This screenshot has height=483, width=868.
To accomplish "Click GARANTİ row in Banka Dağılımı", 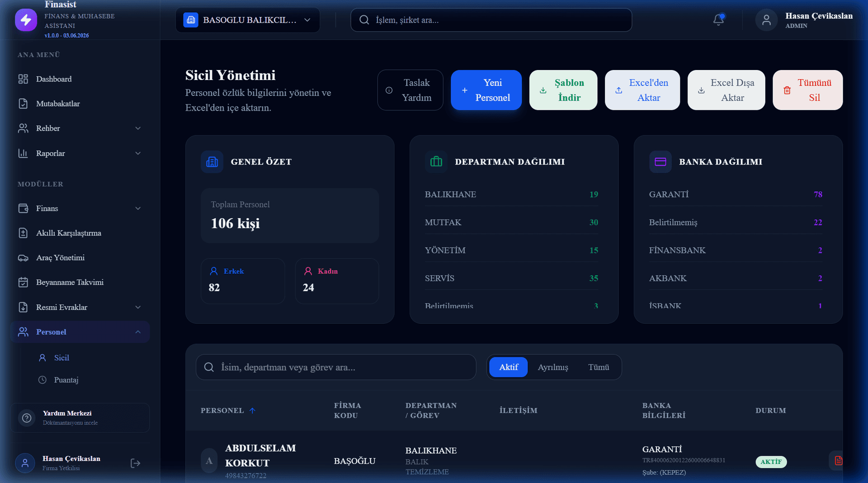I will (736, 194).
